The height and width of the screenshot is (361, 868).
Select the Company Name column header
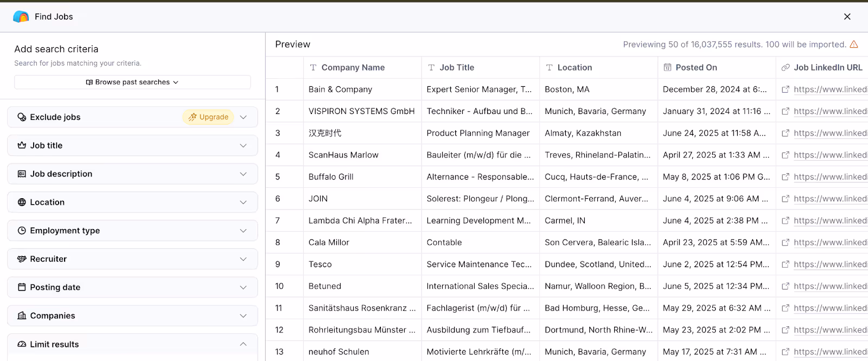362,67
